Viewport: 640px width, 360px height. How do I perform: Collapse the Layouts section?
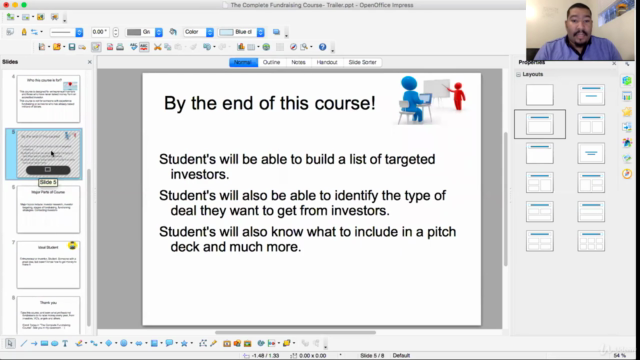click(518, 74)
